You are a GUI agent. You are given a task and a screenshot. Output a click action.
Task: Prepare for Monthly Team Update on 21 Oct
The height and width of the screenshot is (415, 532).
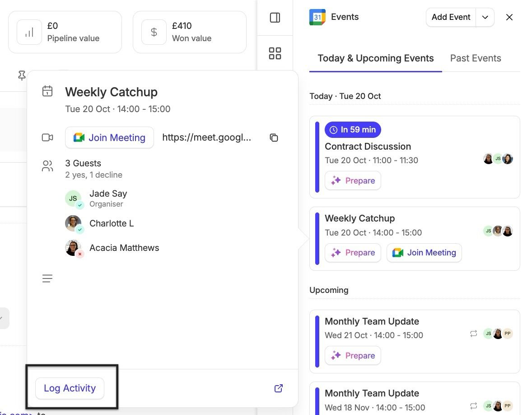click(x=353, y=356)
